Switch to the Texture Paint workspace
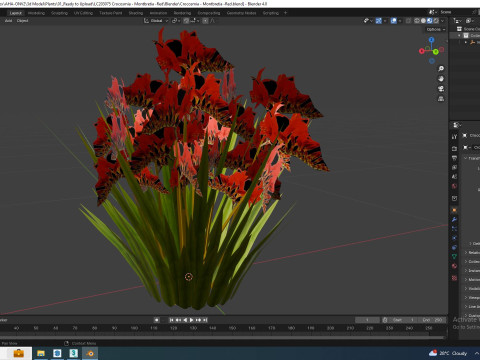The height and width of the screenshot is (360, 480). point(111,13)
